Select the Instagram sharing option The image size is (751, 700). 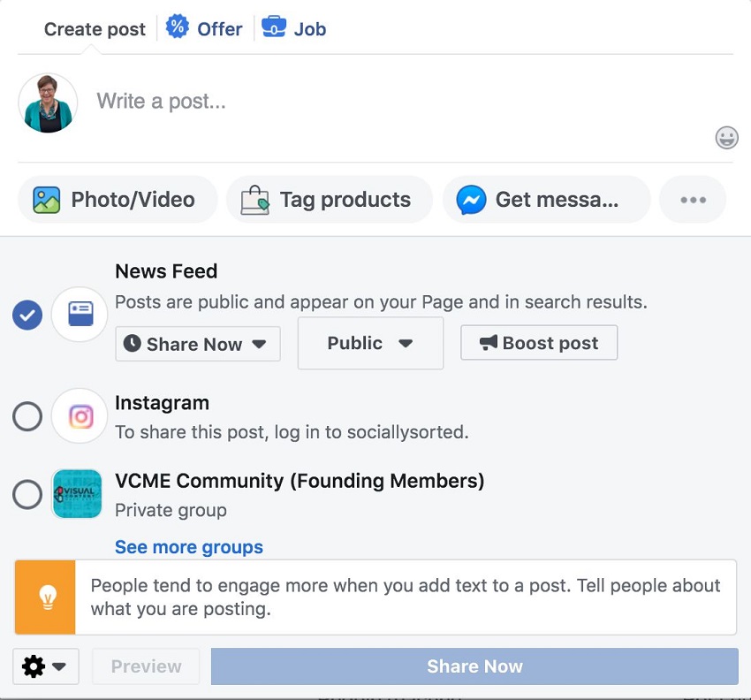click(x=27, y=416)
